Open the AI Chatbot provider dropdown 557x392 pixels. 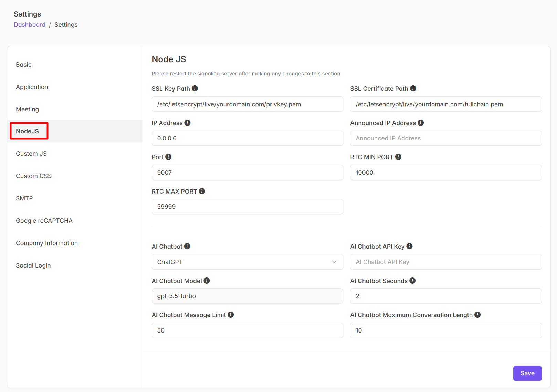tap(247, 262)
